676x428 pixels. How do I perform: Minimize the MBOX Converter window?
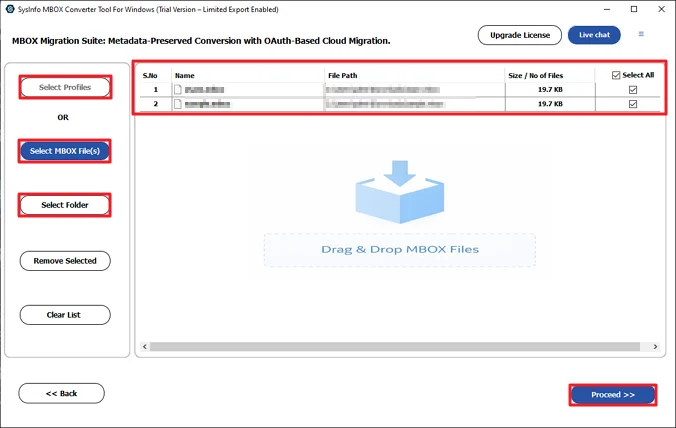[607, 9]
